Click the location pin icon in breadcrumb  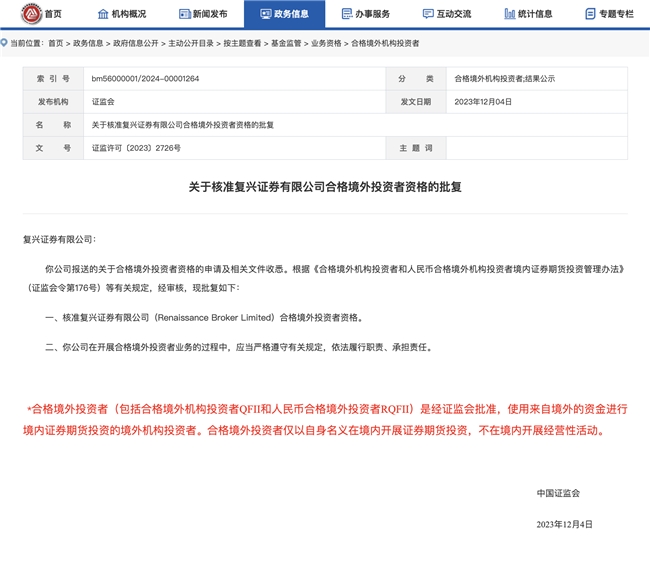(4, 43)
